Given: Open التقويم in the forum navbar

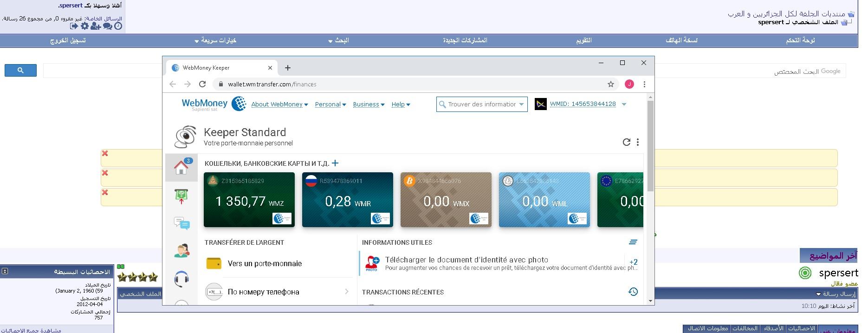Looking at the screenshot, I should (584, 40).
